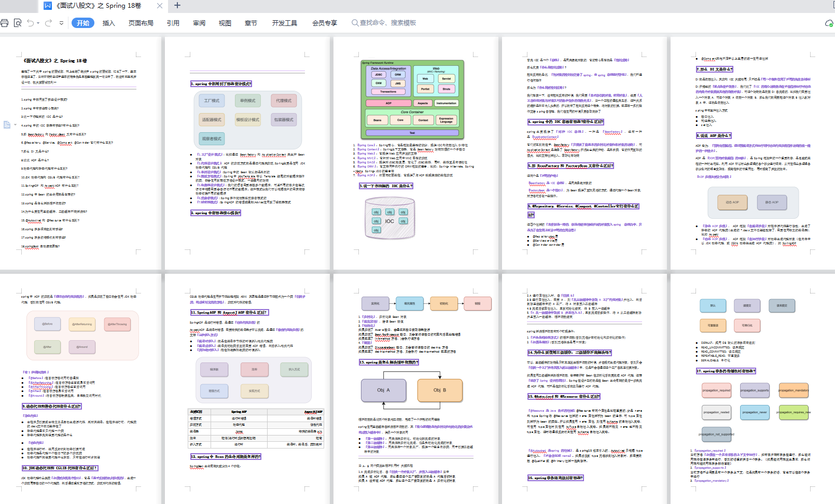Switch to the 插入 ribbon tab
The width and height of the screenshot is (835, 504).
point(108,23)
